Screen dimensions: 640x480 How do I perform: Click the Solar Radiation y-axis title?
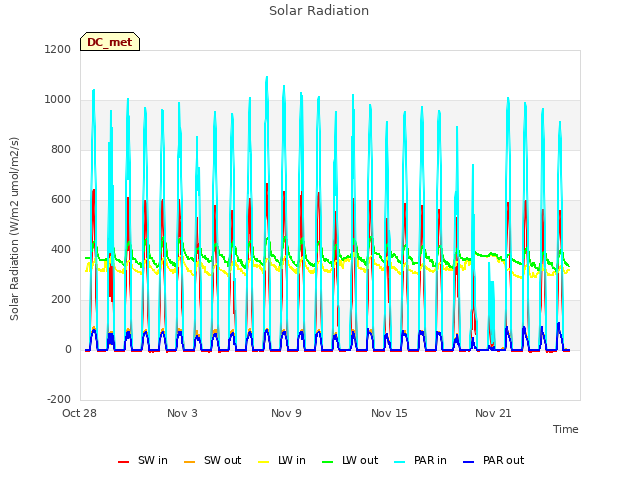14,229
